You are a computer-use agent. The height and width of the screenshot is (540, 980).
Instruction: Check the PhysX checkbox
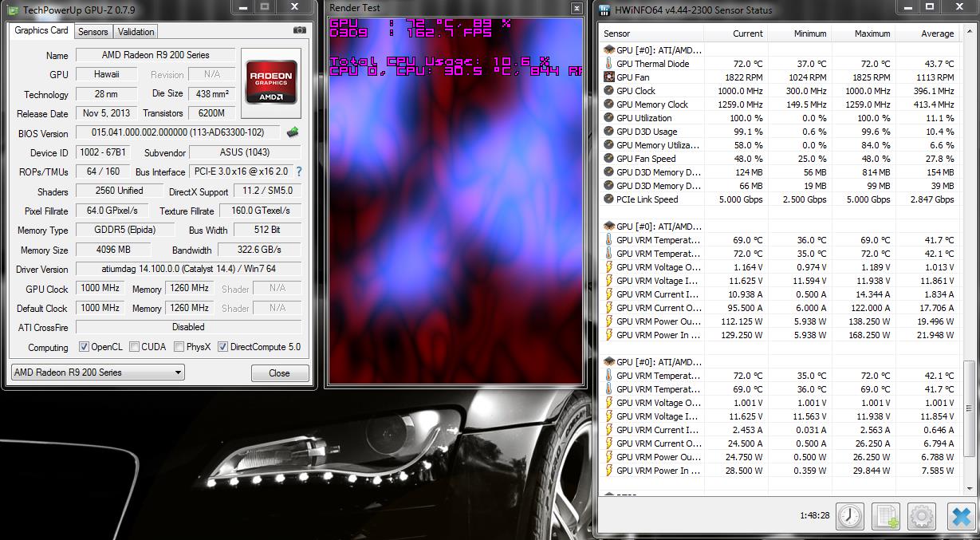coord(179,347)
